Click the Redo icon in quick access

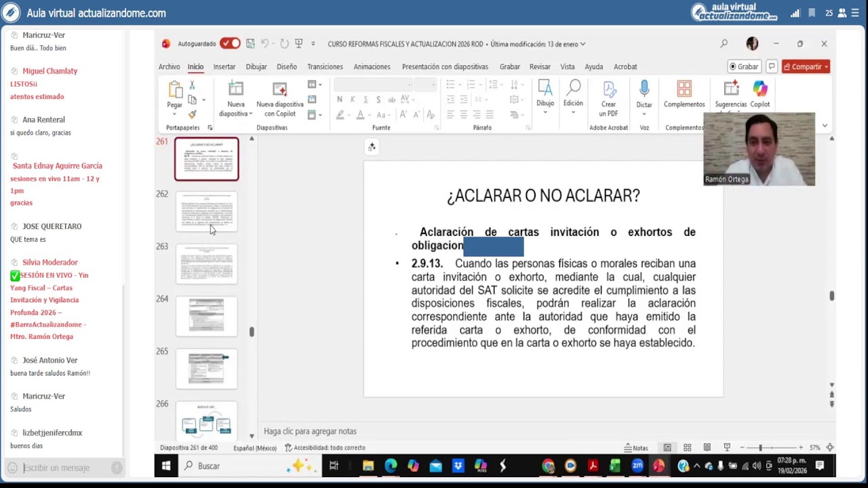tap(284, 43)
